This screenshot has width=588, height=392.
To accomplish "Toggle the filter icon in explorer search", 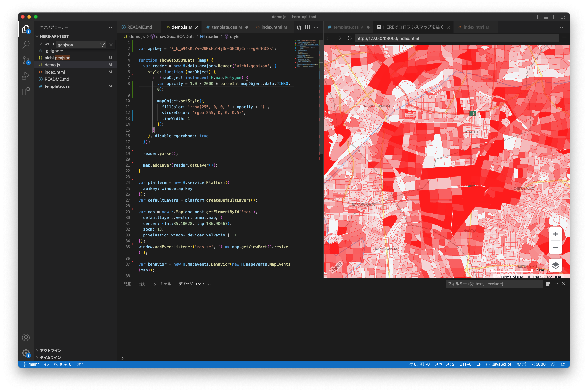I will pos(103,45).
